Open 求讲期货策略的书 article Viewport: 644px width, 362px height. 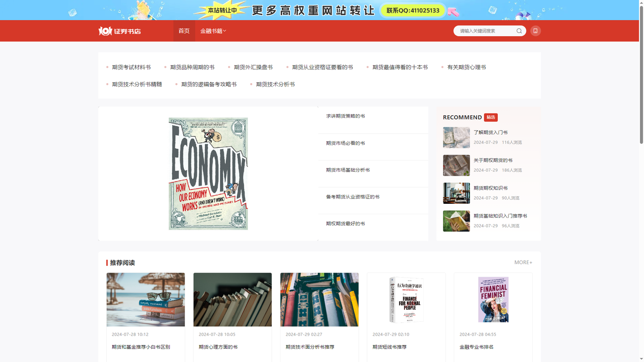point(345,116)
